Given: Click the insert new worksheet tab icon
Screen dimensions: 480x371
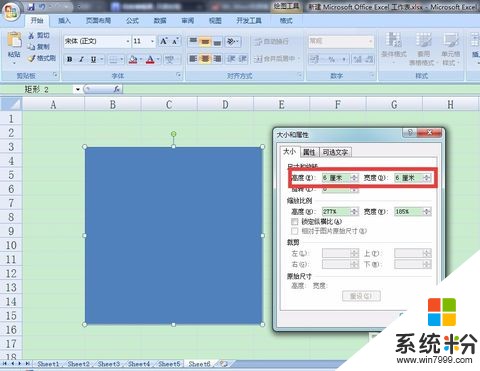Looking at the screenshot, I should tap(224, 364).
